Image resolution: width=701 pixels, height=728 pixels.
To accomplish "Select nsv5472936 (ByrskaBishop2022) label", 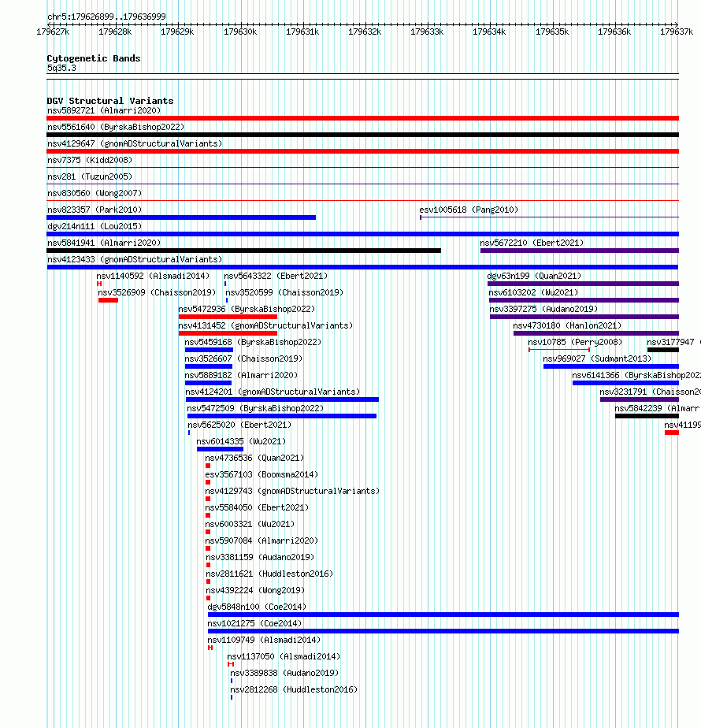I will [247, 309].
